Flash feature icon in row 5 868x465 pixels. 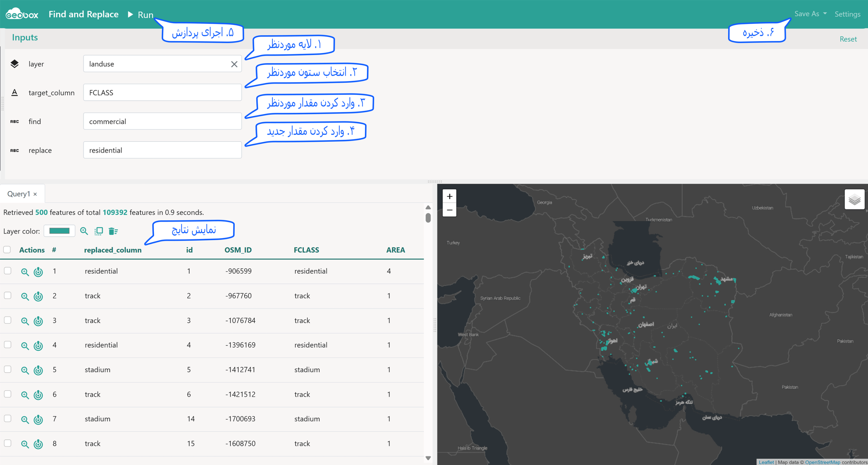[x=38, y=370]
